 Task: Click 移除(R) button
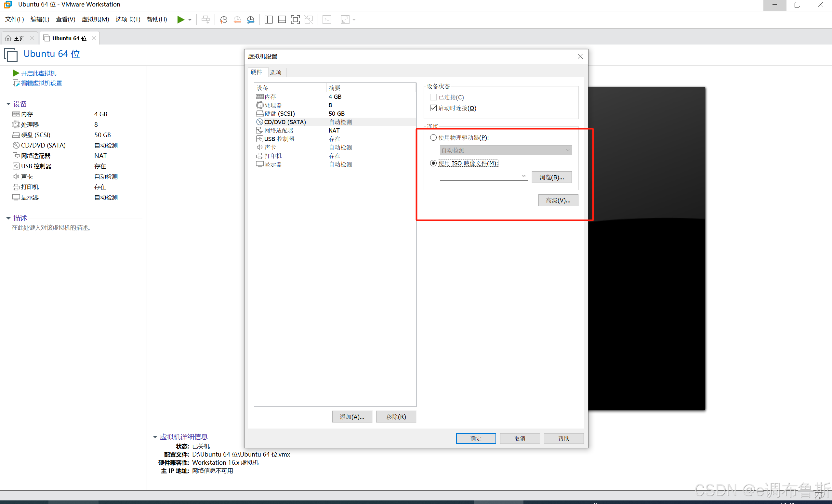point(396,417)
